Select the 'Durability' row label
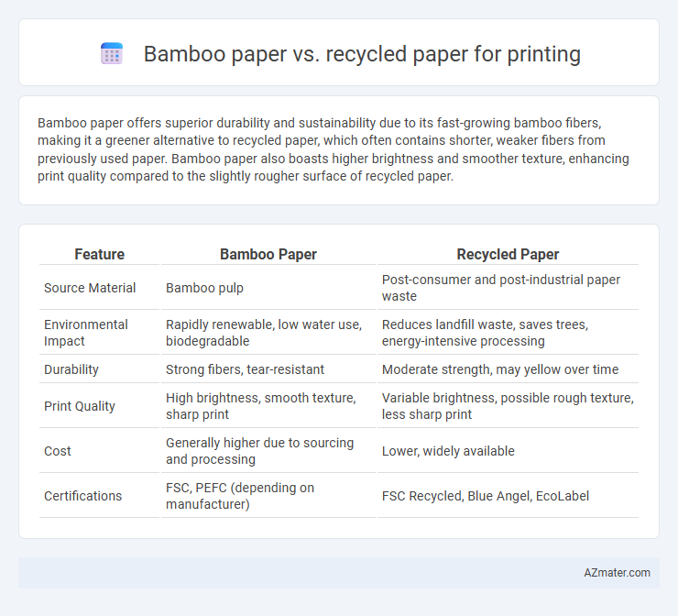Screen dimensions: 678x616 pos(71,369)
